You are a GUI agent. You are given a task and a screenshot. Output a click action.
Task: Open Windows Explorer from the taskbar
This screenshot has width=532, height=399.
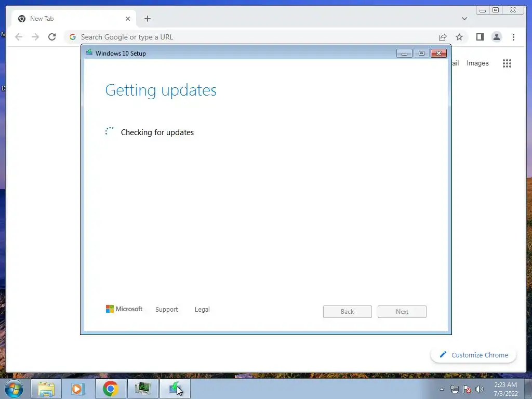[x=46, y=389]
